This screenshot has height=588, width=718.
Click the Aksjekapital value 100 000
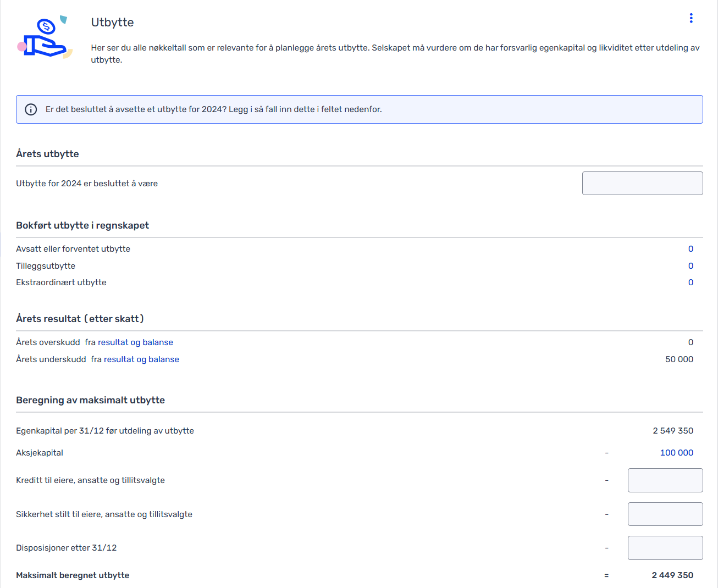coord(676,453)
